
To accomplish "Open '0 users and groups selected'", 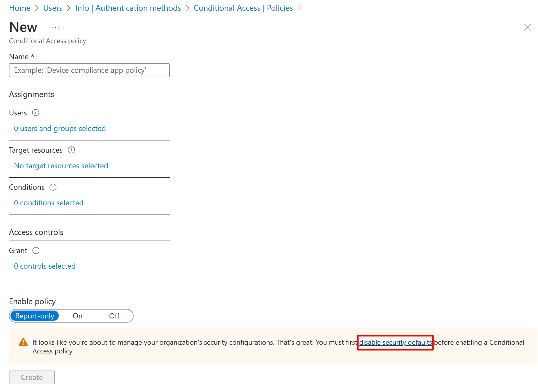I will point(60,128).
